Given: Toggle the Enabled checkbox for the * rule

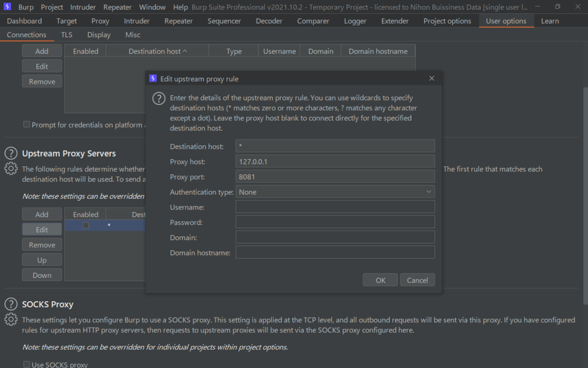Looking at the screenshot, I should (x=86, y=225).
